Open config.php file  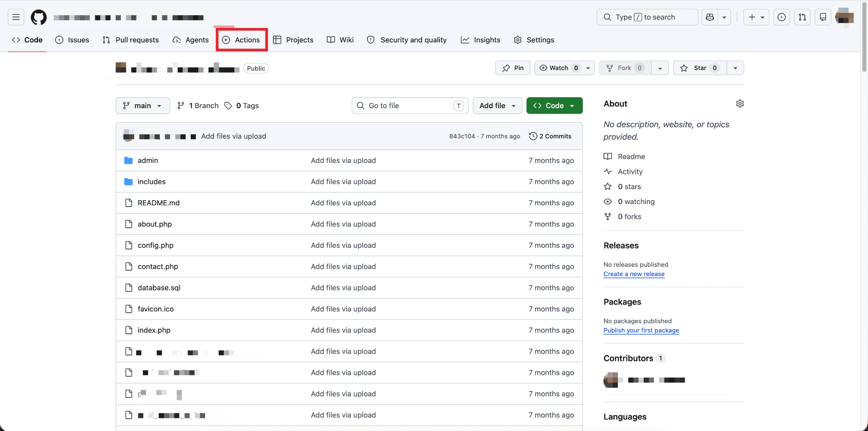tap(156, 245)
